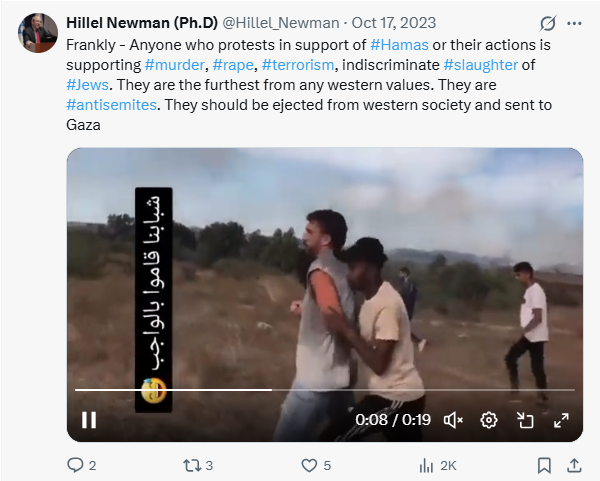Open the #Hamas hashtag link
This screenshot has width=600, height=481.
tap(399, 45)
